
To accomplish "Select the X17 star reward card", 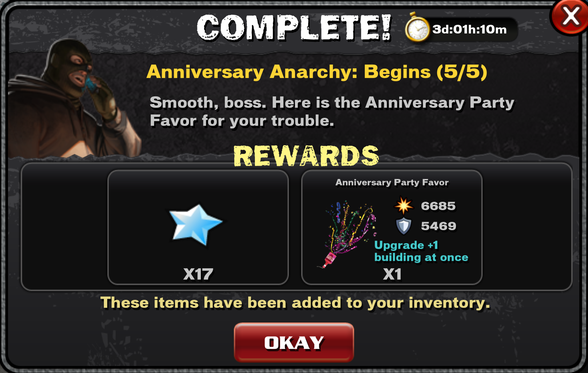I will [198, 227].
